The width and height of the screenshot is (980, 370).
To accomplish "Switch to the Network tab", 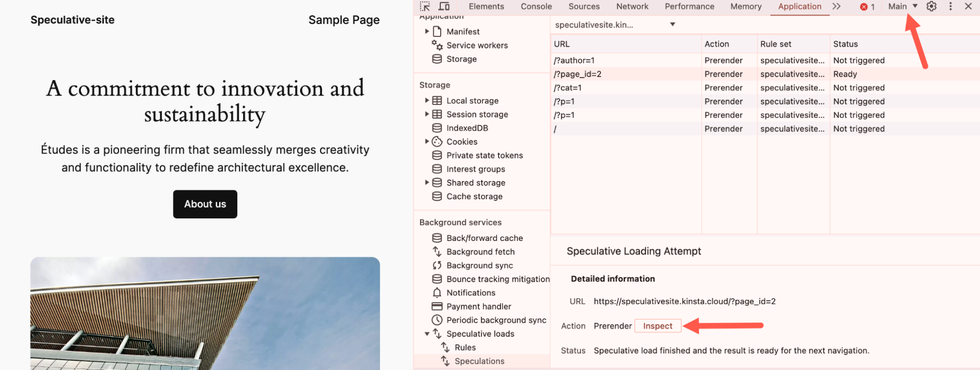I will coord(632,6).
